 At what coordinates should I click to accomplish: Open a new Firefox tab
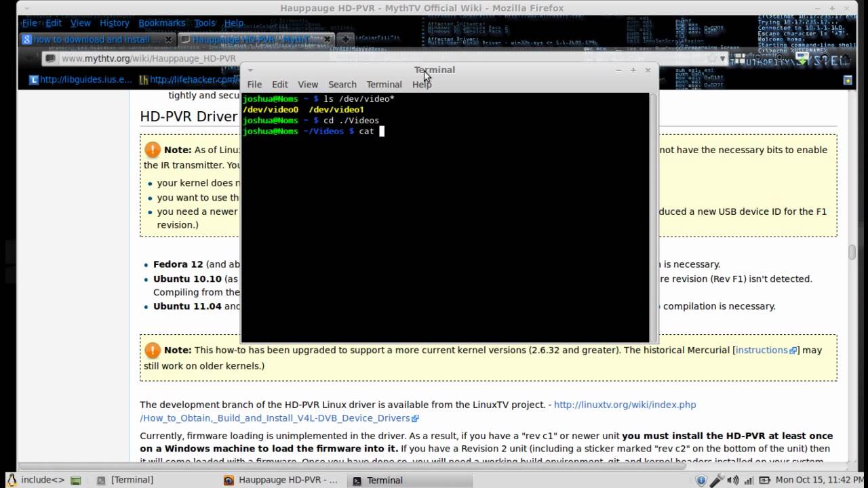click(x=344, y=39)
